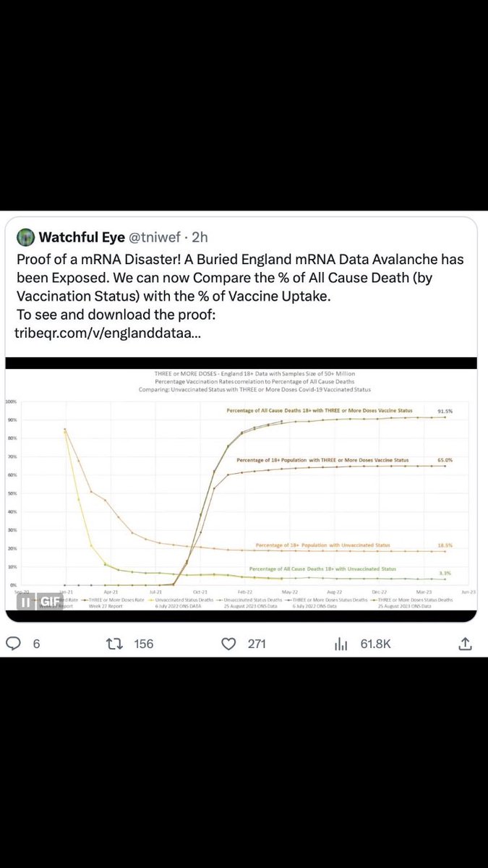The height and width of the screenshot is (868, 488).
Task: Click the reply count of 6
Action: (36, 643)
